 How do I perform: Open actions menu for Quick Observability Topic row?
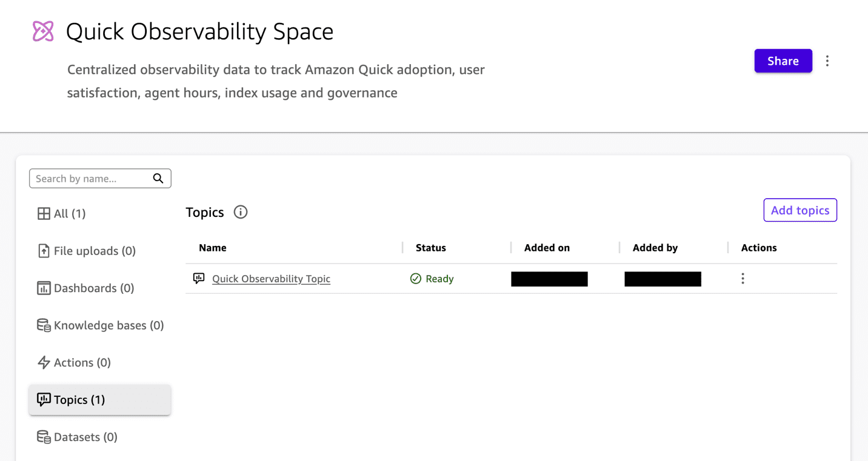(x=743, y=279)
